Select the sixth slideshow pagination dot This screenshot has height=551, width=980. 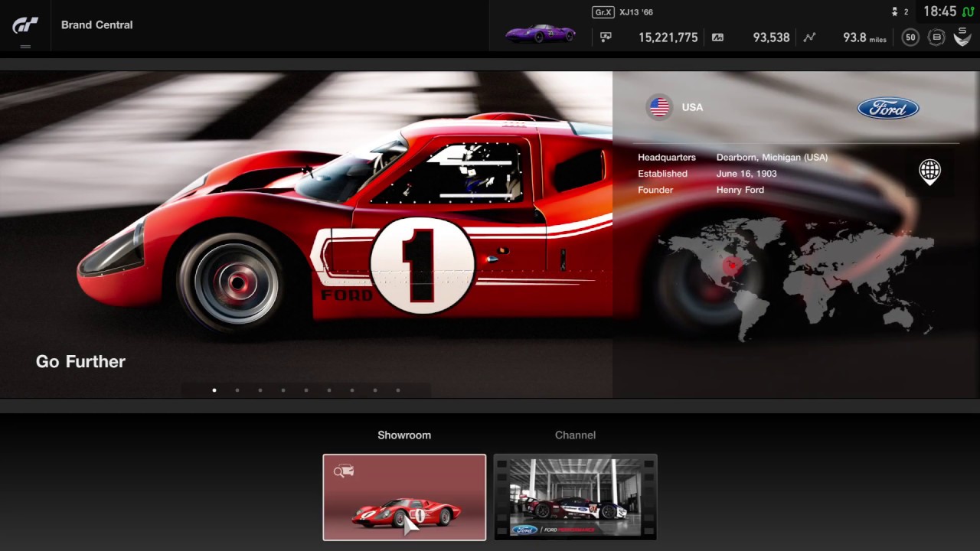point(329,390)
